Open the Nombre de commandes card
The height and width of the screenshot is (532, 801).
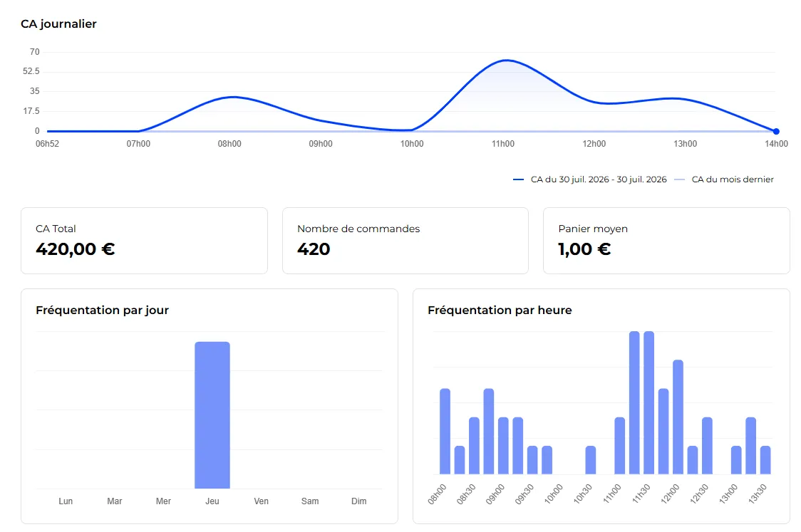tap(405, 241)
